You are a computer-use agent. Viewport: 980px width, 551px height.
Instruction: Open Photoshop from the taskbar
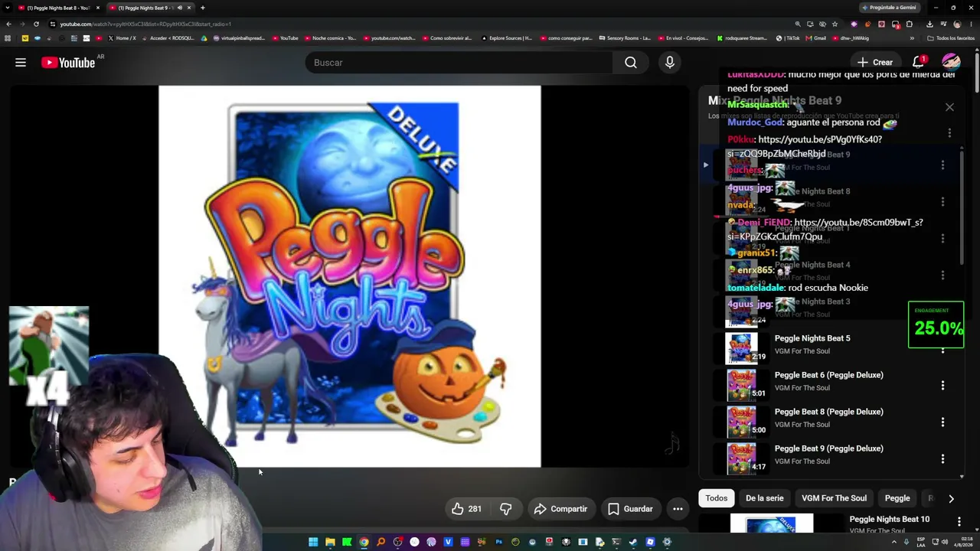click(x=498, y=542)
